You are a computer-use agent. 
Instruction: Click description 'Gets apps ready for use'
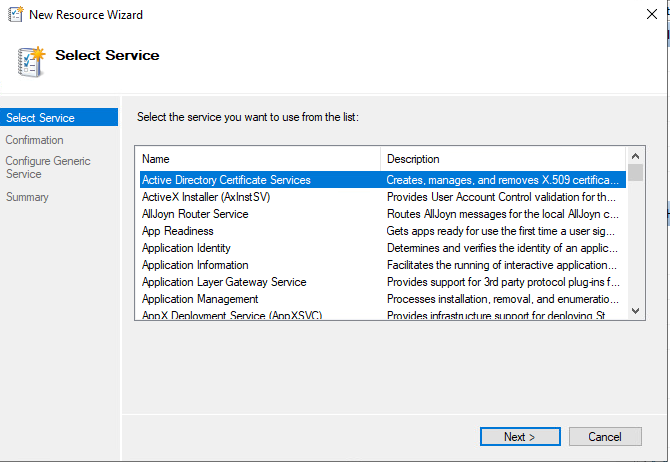pyautogui.click(x=500, y=231)
